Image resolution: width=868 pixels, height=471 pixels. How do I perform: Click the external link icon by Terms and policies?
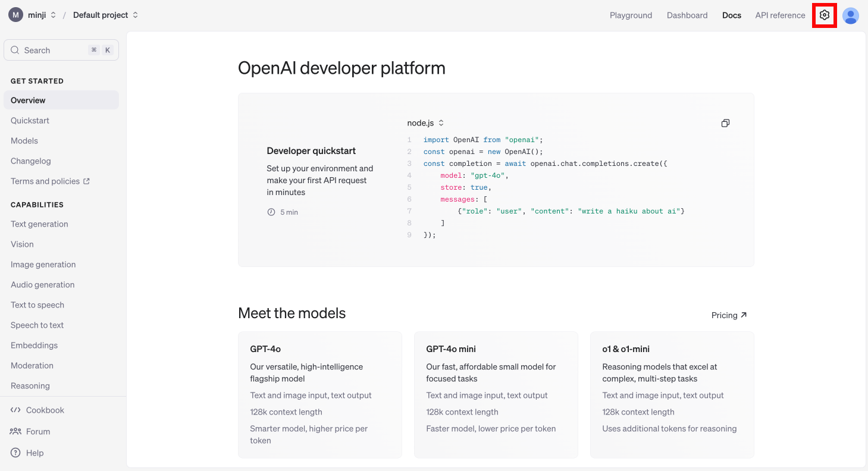tap(86, 181)
